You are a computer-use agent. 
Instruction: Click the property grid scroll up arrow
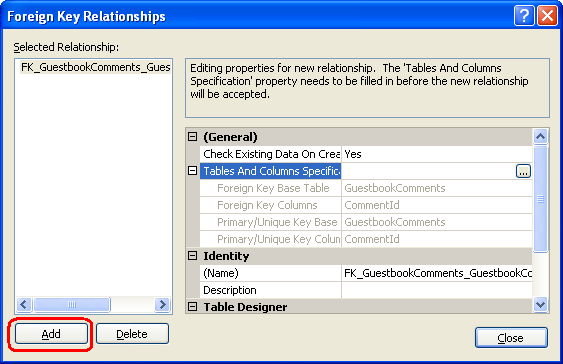[x=540, y=136]
